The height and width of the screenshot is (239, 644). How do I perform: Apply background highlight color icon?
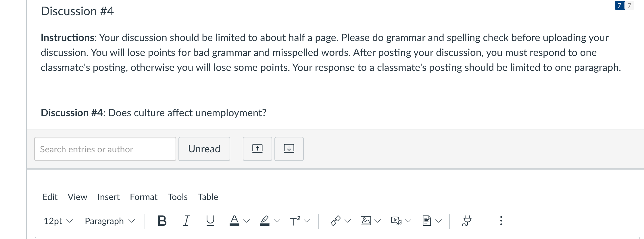[x=265, y=221]
